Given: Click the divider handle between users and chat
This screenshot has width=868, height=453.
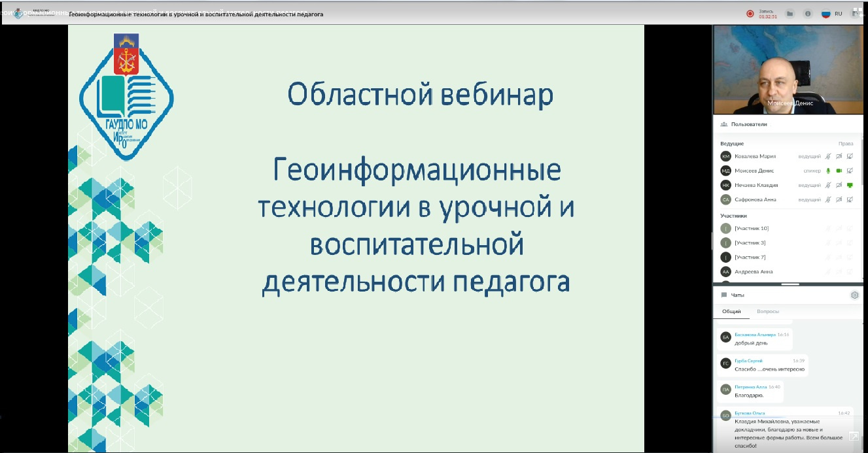Looking at the screenshot, I should 790,284.
